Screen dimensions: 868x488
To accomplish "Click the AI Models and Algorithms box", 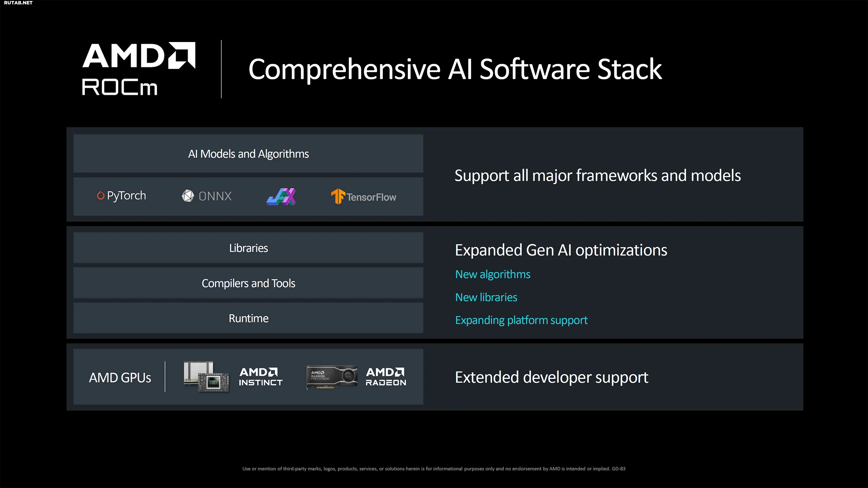I will 248,154.
